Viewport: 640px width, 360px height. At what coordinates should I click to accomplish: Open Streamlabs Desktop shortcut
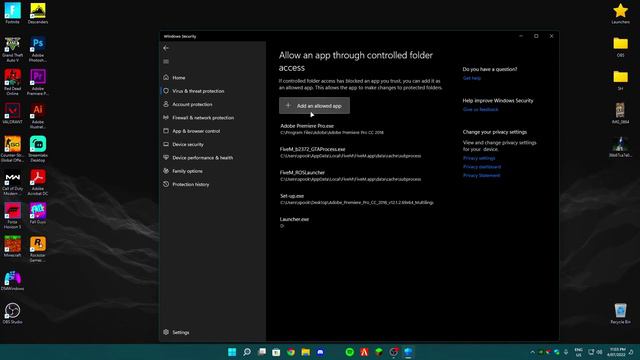38,149
